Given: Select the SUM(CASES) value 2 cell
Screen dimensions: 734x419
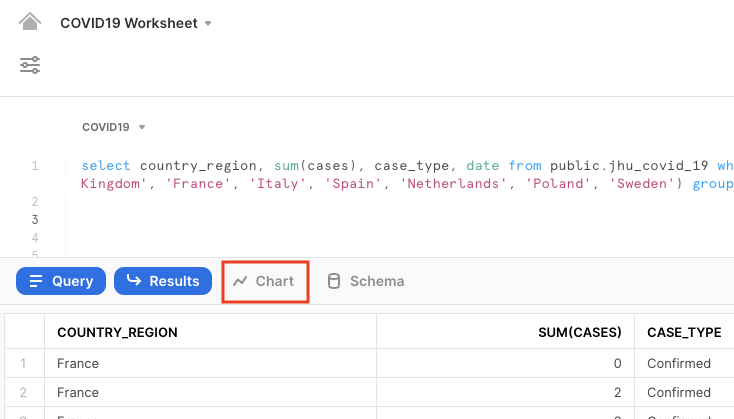Looking at the screenshot, I should [620, 392].
